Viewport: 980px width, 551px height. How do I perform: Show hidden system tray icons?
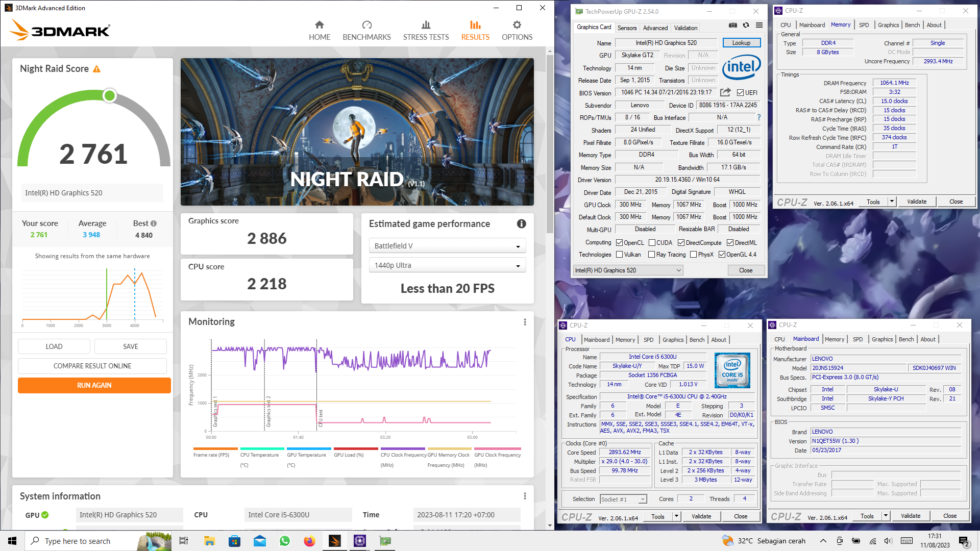tap(823, 541)
